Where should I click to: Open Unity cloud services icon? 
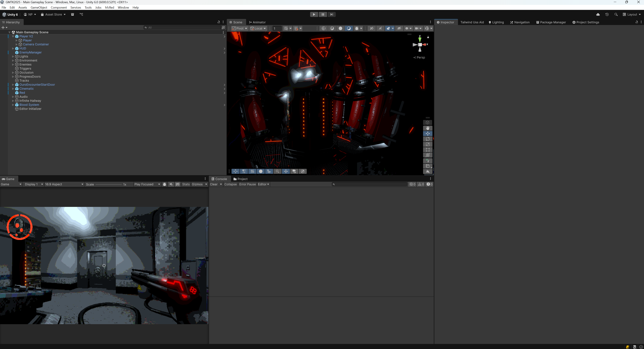[x=598, y=14]
